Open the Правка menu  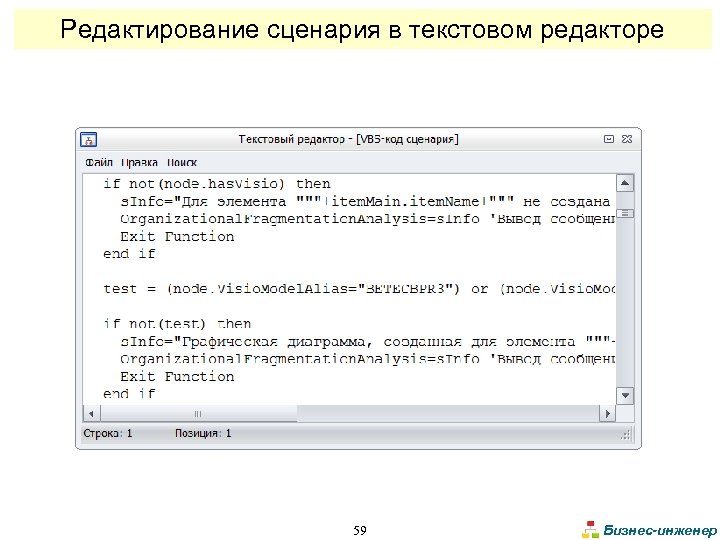(140, 163)
